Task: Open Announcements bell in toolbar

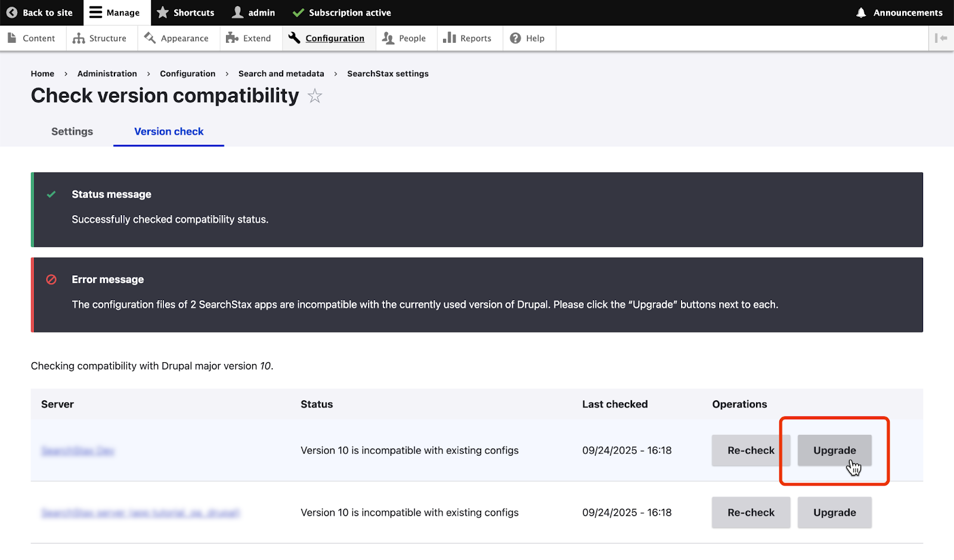Action: click(899, 13)
